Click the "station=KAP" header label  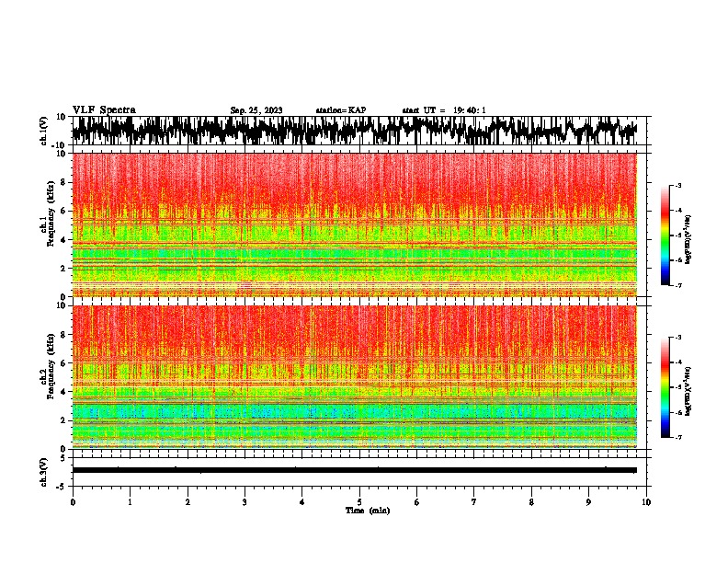[x=341, y=110]
